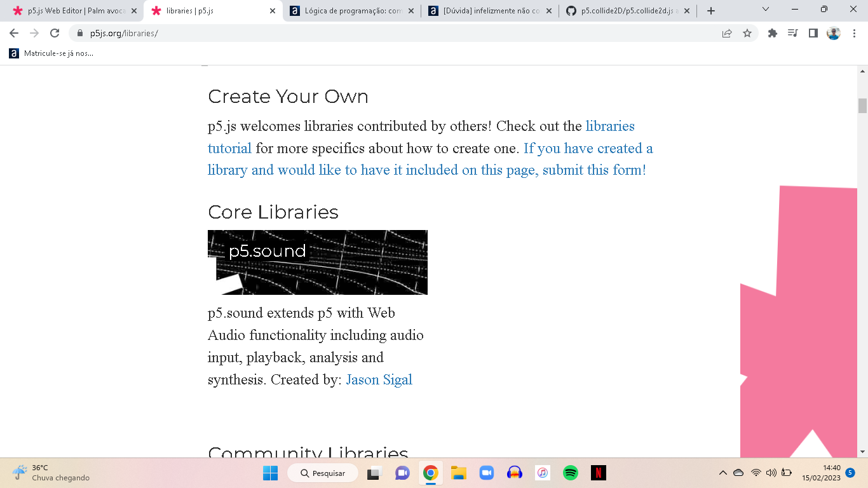Open iTunes from the taskbar

542,473
